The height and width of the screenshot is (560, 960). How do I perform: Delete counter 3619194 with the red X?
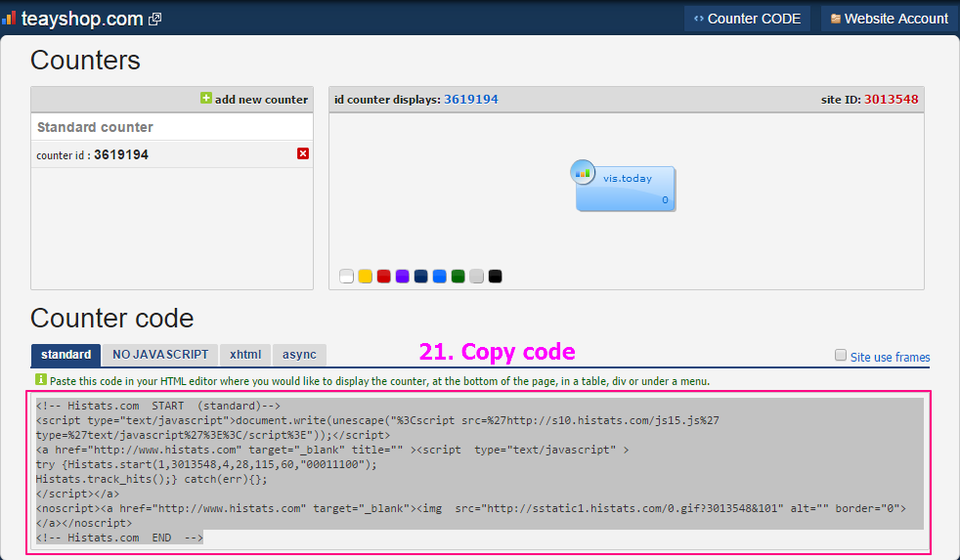coord(303,153)
